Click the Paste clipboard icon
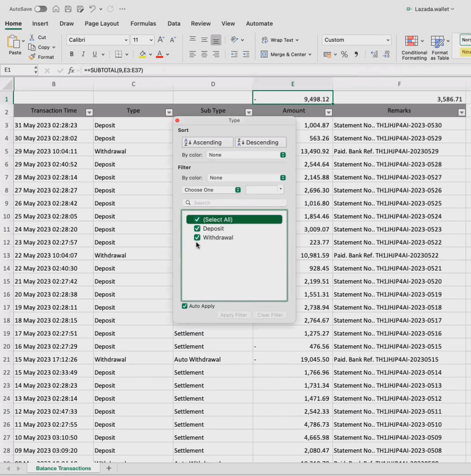Image resolution: width=471 pixels, height=476 pixels. [x=14, y=45]
